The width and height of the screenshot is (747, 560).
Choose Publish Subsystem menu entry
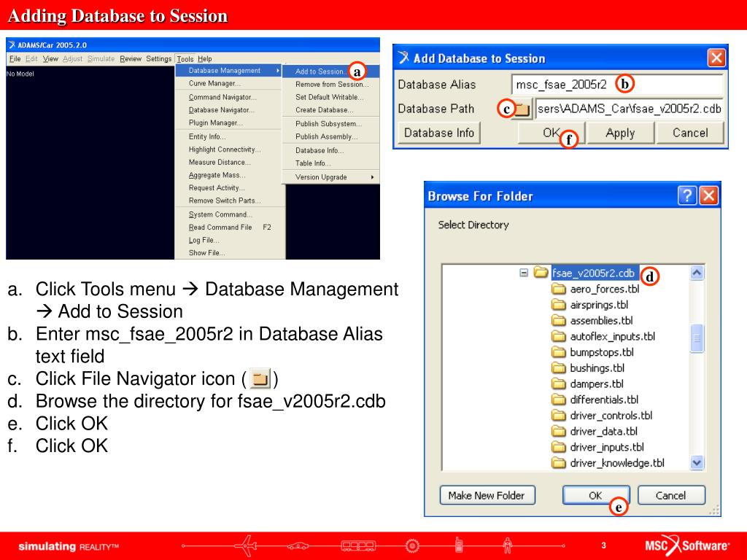coord(331,124)
